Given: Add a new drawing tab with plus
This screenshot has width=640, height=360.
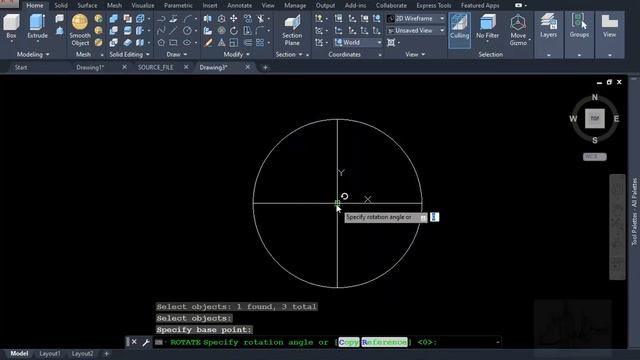Looking at the screenshot, I should 265,67.
